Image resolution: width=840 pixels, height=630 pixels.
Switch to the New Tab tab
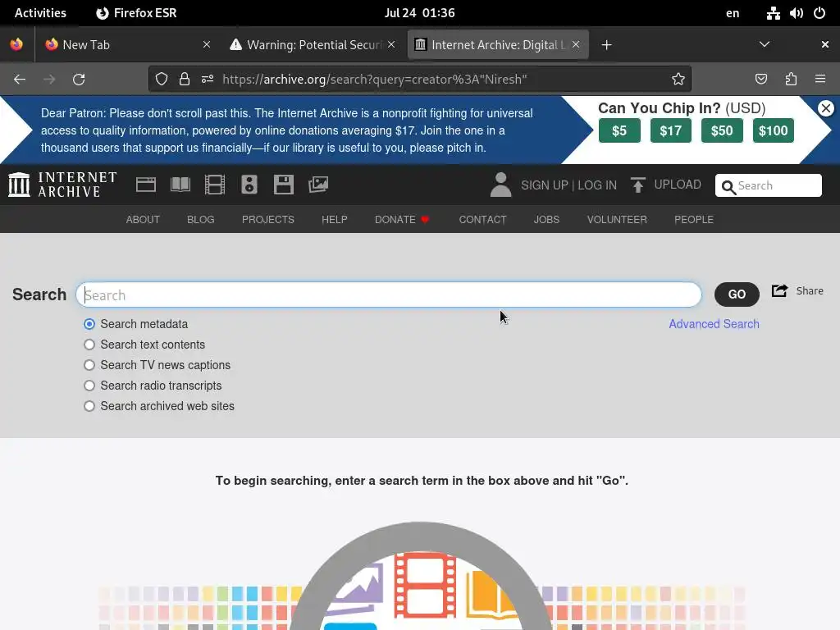tap(126, 45)
